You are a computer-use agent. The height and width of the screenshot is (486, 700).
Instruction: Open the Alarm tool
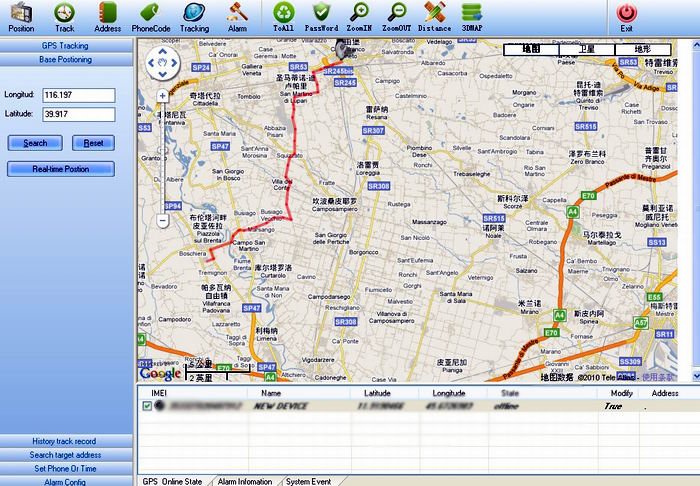pos(237,17)
